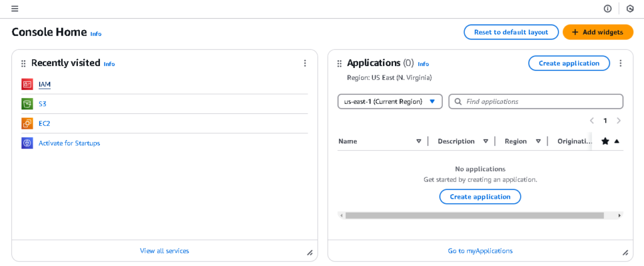Open the EC2 link
This screenshot has height=266, width=644.
click(44, 123)
